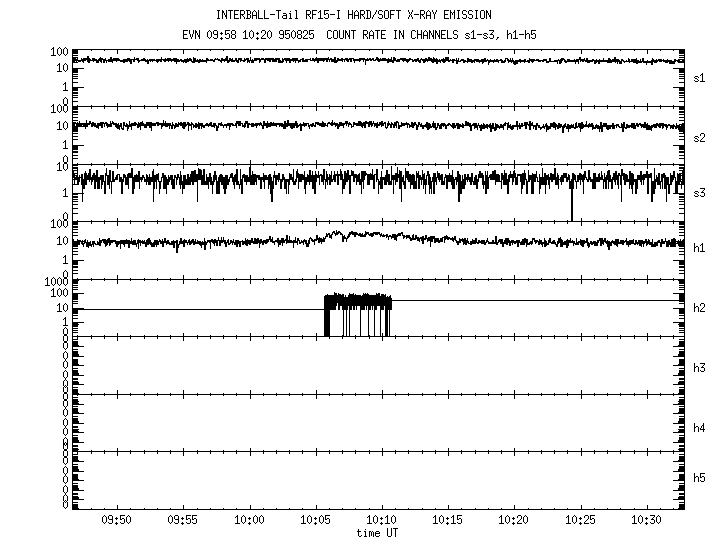720x550 pixels.
Task: Select the h2 channel label
Action: click(699, 308)
